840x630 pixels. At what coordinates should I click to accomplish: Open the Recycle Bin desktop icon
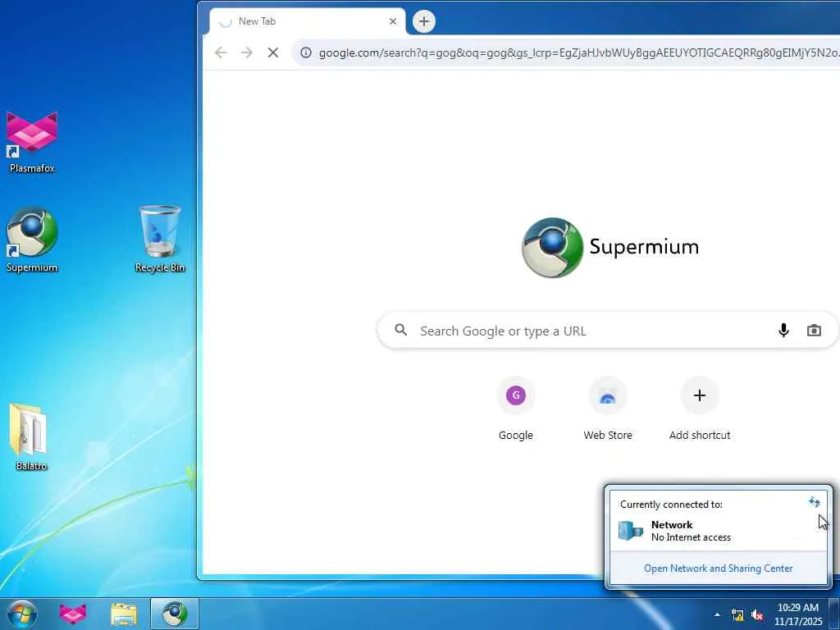160,239
